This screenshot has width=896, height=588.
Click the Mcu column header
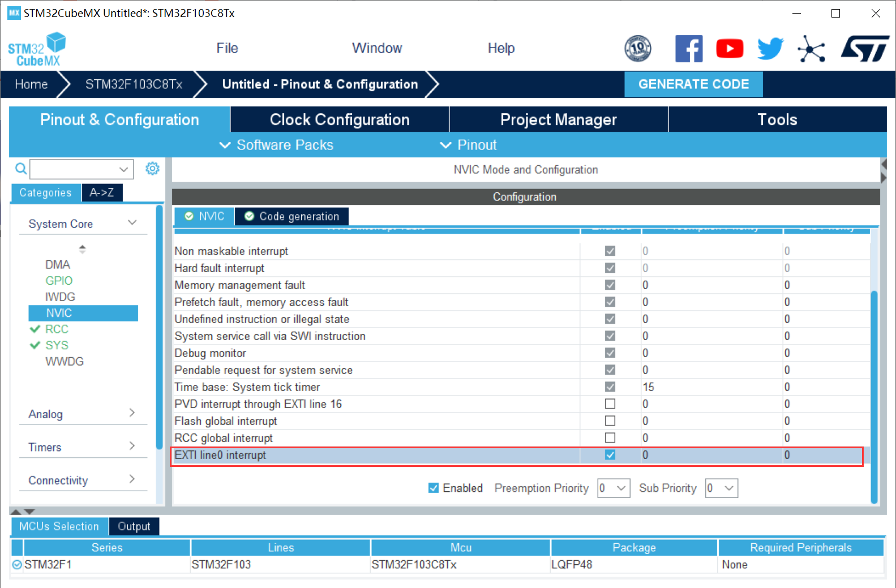point(461,547)
